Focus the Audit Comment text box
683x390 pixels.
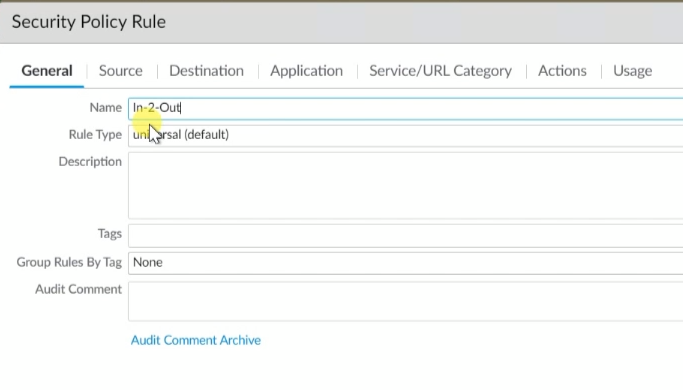(x=406, y=301)
